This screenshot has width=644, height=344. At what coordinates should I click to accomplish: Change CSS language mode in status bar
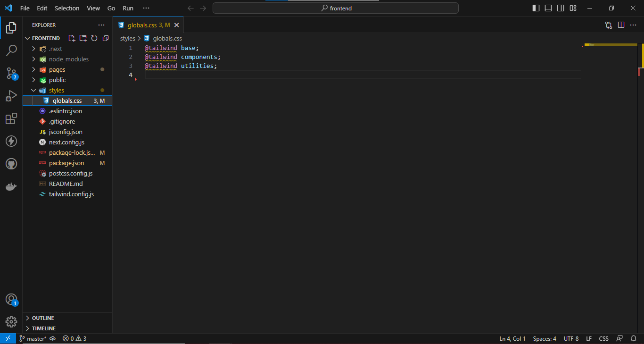point(603,338)
